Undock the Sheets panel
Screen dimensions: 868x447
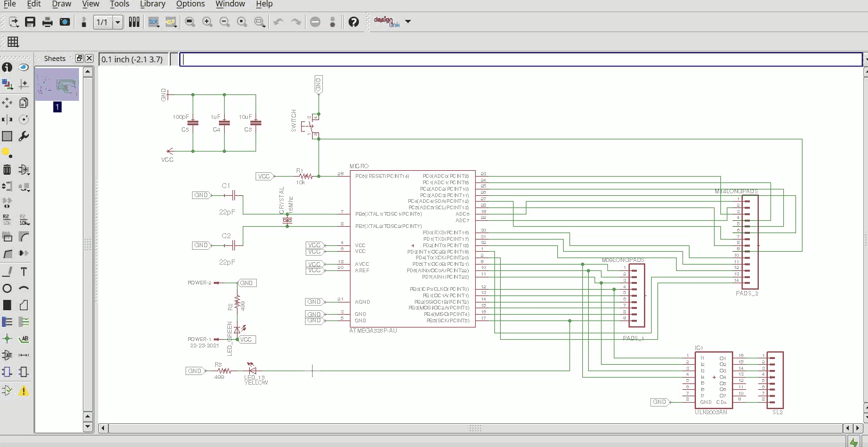[x=79, y=58]
